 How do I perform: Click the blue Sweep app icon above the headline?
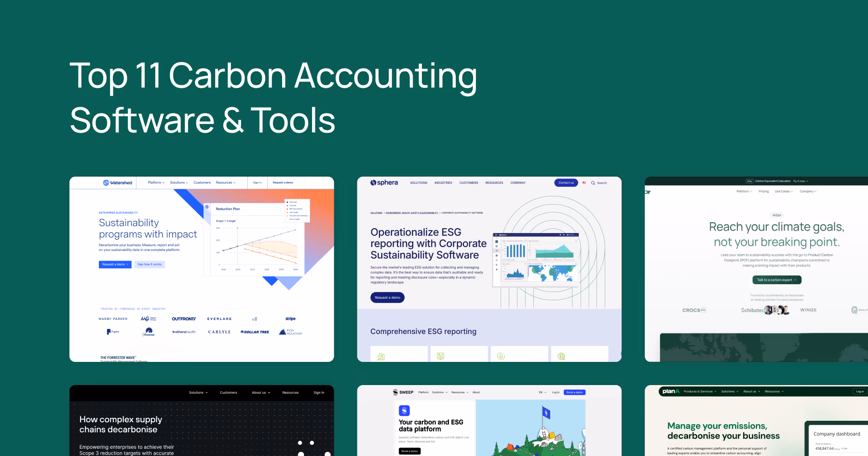point(404,411)
